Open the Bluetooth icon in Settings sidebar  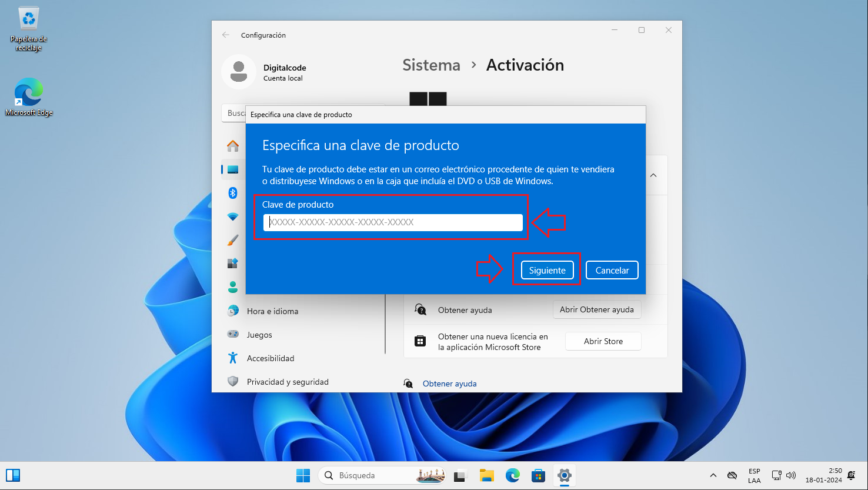(x=233, y=193)
